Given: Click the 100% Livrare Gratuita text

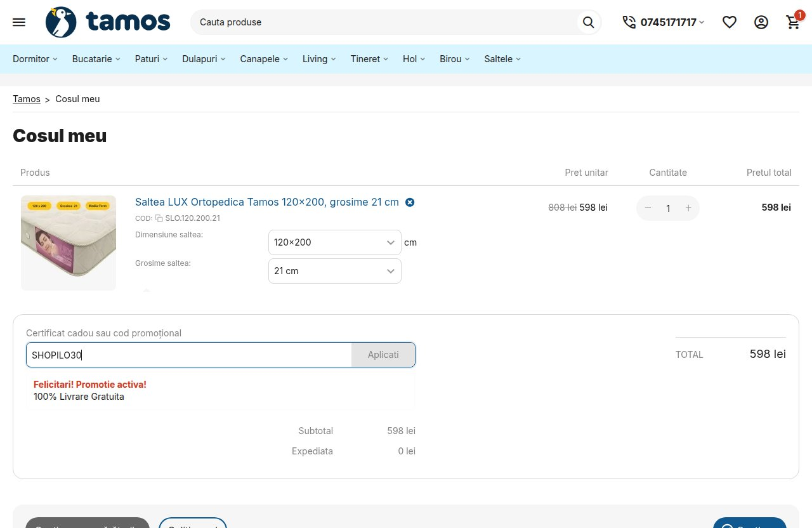Looking at the screenshot, I should tap(79, 397).
